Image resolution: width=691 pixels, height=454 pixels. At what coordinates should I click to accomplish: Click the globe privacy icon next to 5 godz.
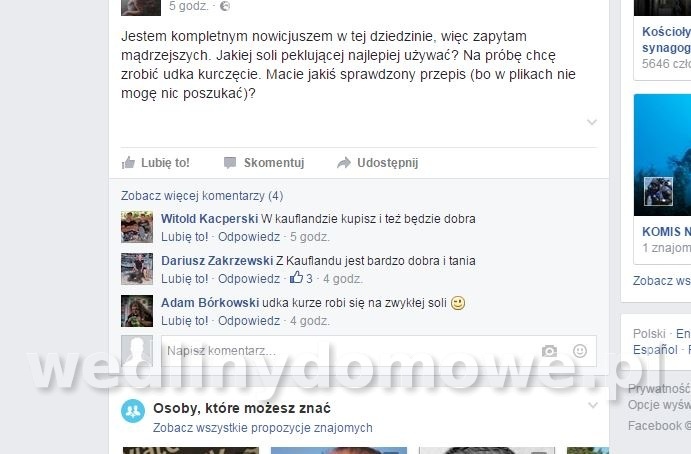tap(225, 6)
